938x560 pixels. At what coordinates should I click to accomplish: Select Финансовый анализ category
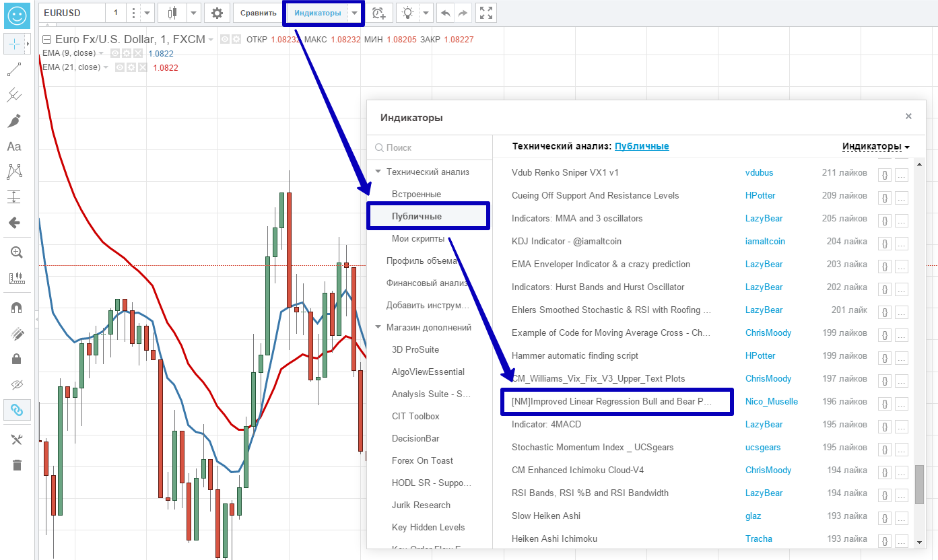[428, 283]
